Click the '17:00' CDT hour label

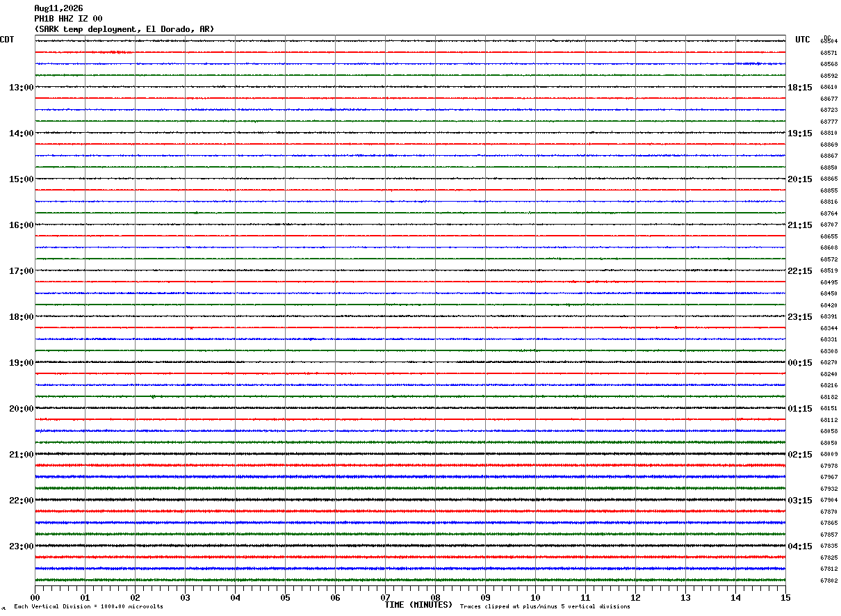point(22,271)
